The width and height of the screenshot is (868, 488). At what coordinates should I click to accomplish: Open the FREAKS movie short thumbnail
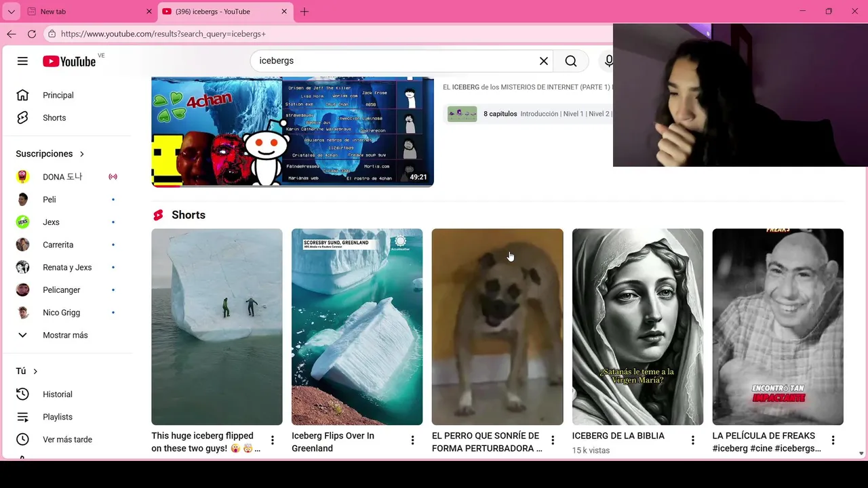click(778, 327)
